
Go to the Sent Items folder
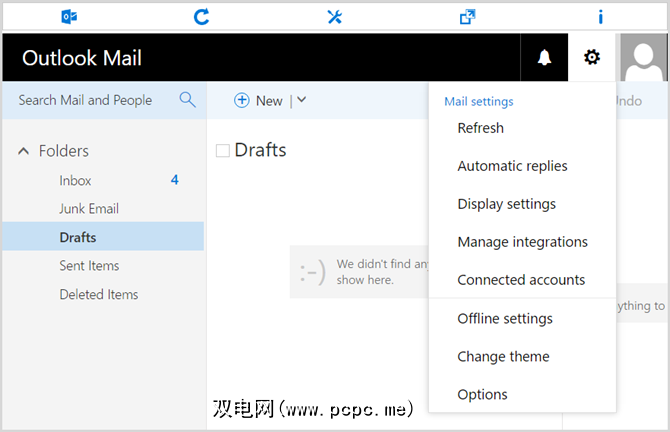point(89,265)
